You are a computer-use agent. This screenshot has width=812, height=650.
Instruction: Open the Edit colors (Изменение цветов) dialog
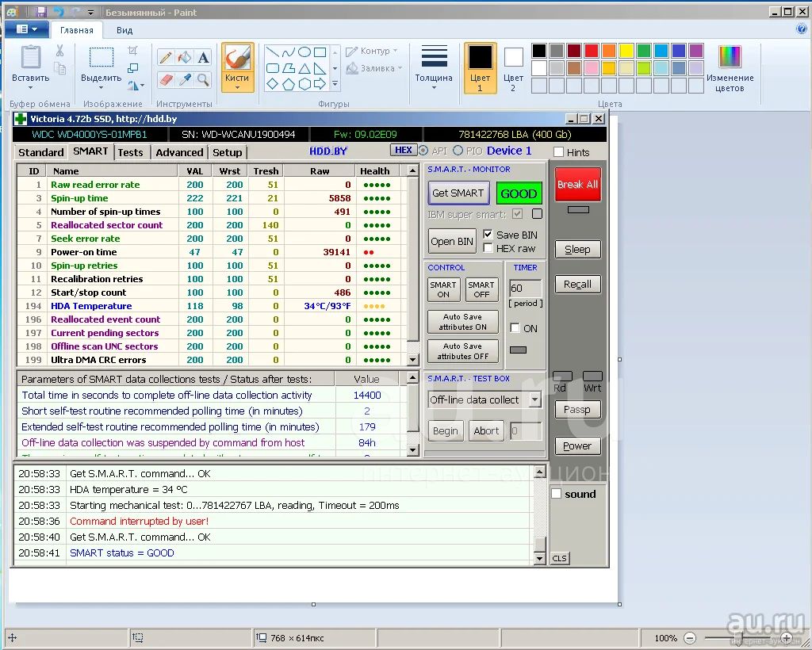click(730, 69)
